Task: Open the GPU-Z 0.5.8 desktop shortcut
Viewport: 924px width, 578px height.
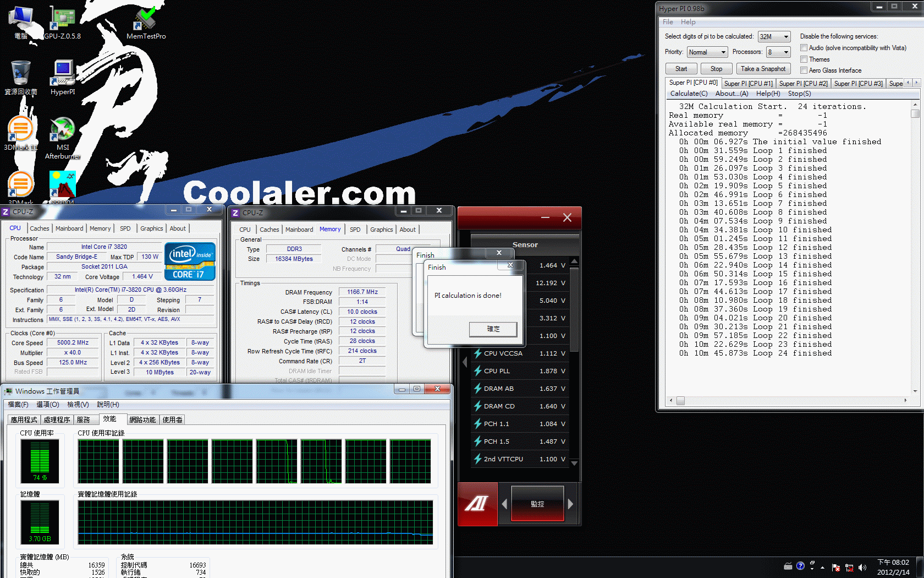Action: click(x=63, y=23)
